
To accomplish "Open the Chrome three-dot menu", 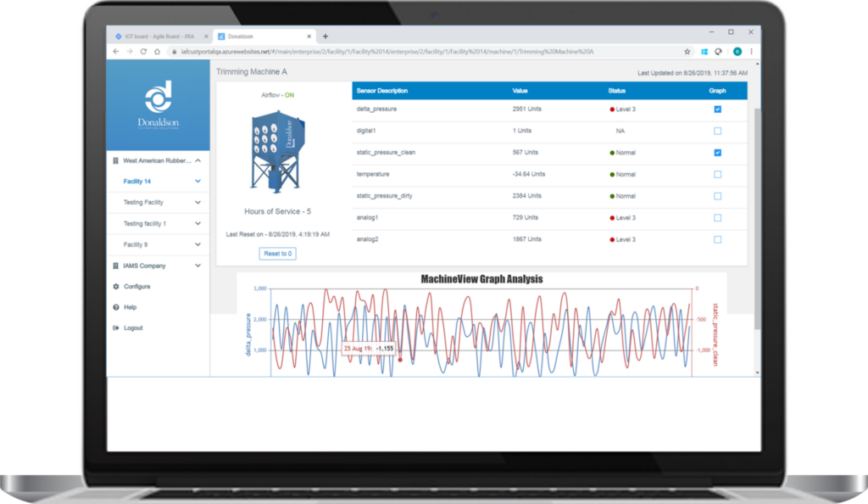I will (751, 52).
